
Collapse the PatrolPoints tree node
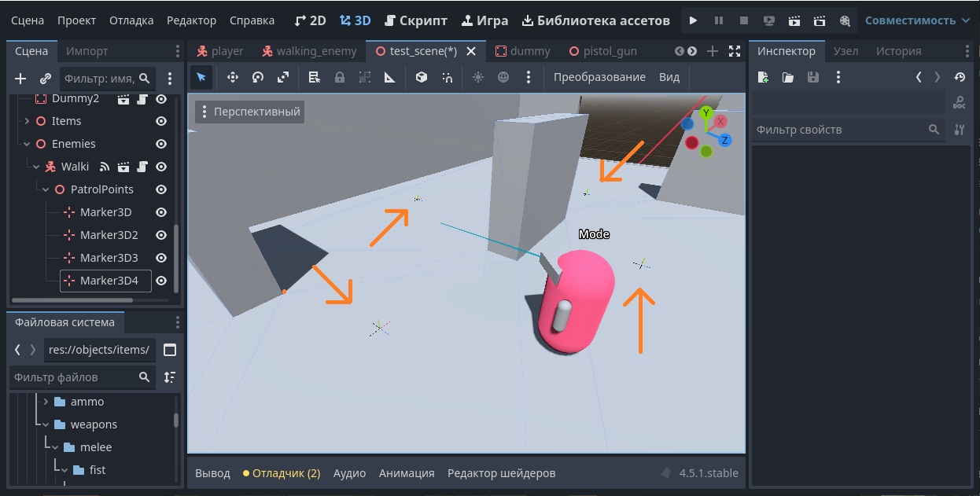(46, 189)
